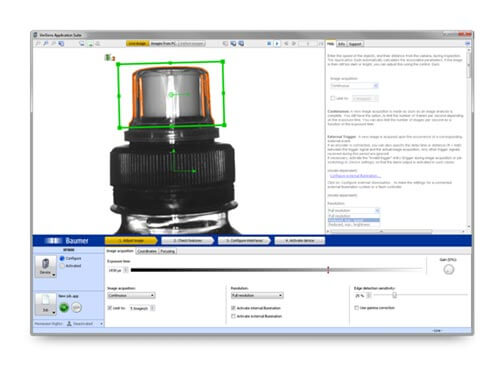Toggle Activate internal illumination checkbox
The image size is (500, 375).
[233, 308]
